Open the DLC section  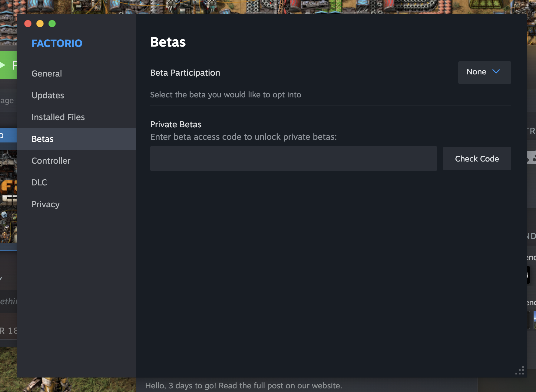point(39,182)
